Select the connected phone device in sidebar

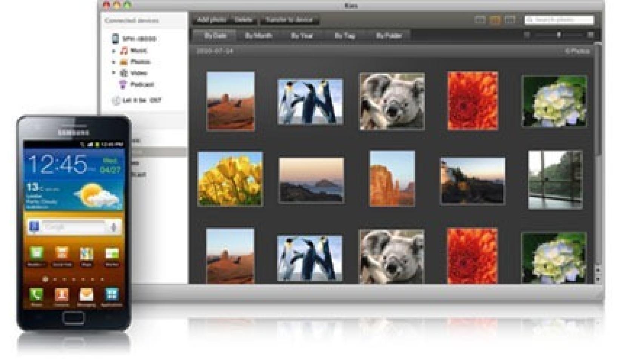point(134,38)
